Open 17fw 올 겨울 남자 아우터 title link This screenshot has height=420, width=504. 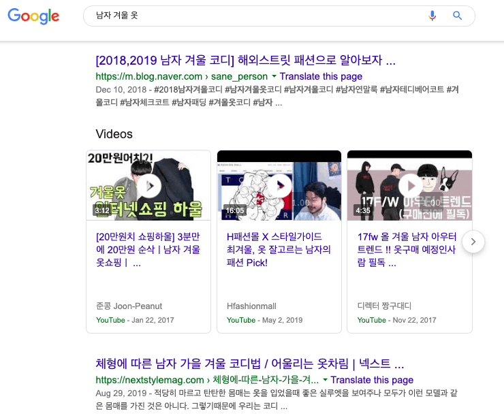tap(407, 250)
